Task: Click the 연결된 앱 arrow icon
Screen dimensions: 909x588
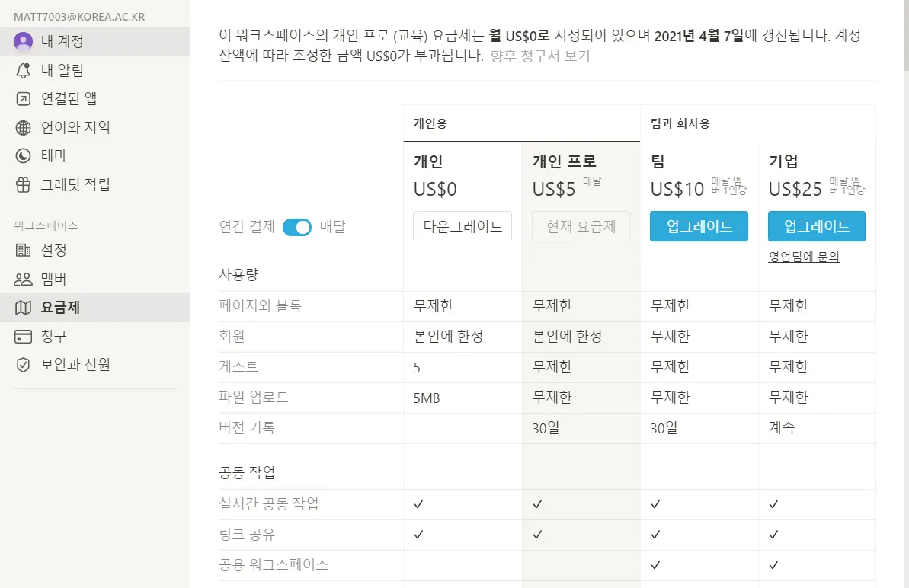Action: [24, 98]
